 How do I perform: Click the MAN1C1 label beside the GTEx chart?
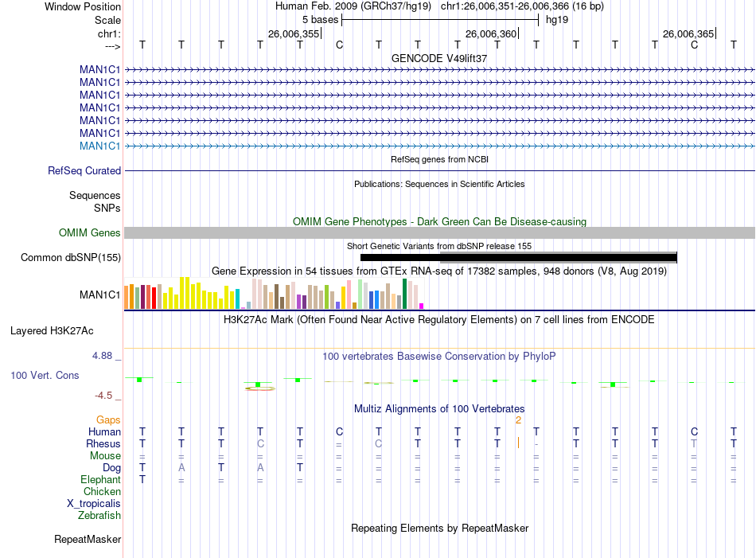click(x=99, y=295)
